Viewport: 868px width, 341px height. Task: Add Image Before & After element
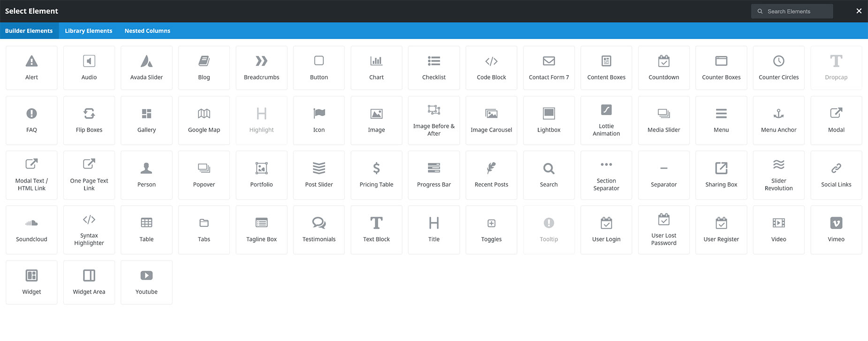pyautogui.click(x=434, y=120)
